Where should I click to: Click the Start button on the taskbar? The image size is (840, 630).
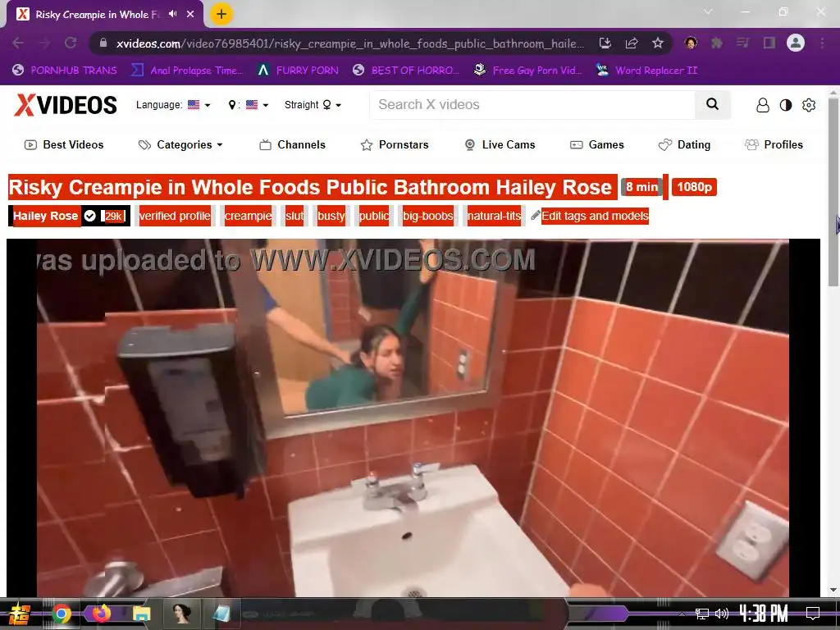pyautogui.click(x=20, y=614)
